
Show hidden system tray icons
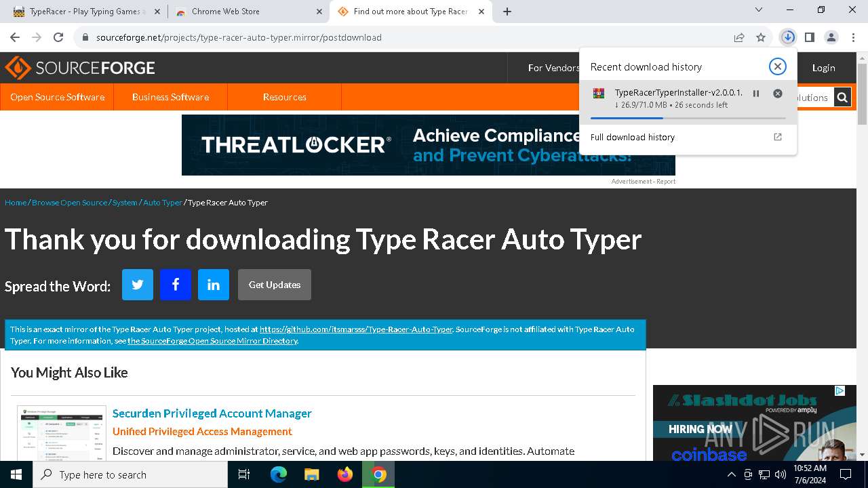coord(731,474)
